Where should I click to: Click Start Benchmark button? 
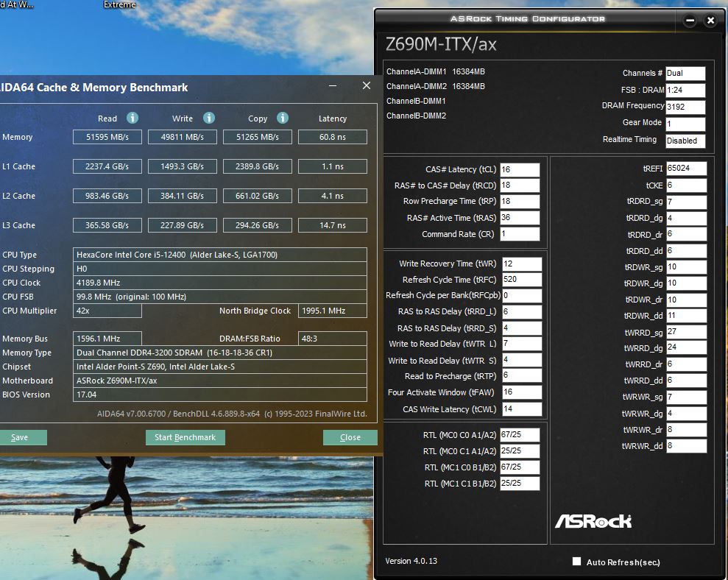point(185,437)
